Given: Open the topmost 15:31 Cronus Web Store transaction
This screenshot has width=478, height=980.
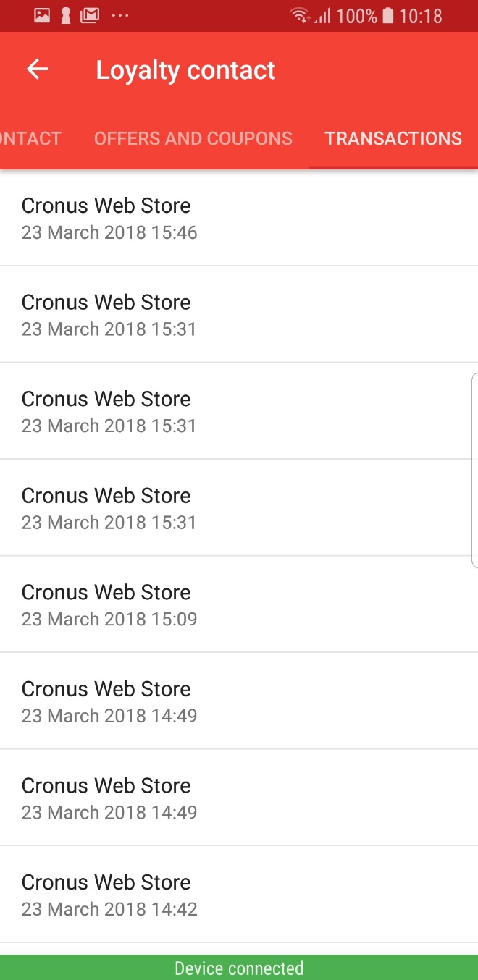Looking at the screenshot, I should click(239, 315).
